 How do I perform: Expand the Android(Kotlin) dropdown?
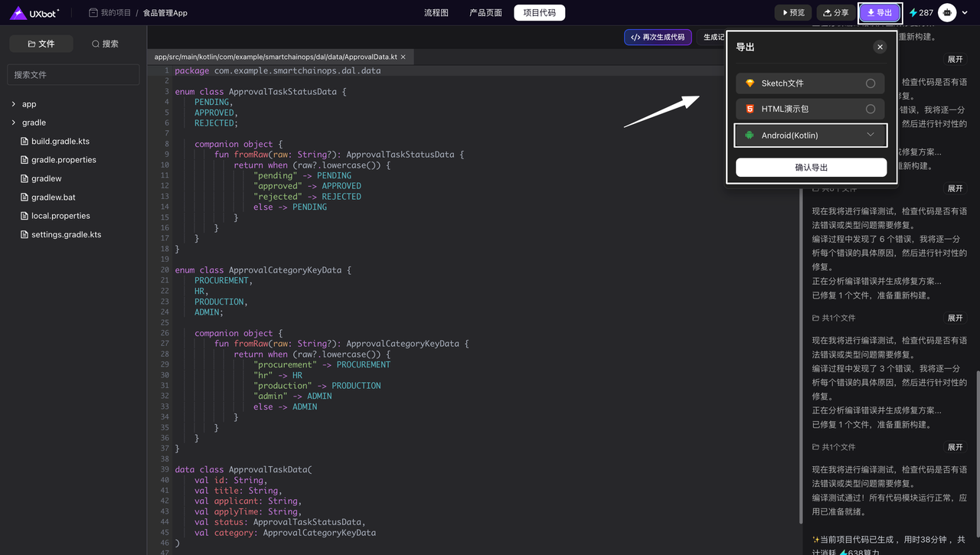[871, 135]
